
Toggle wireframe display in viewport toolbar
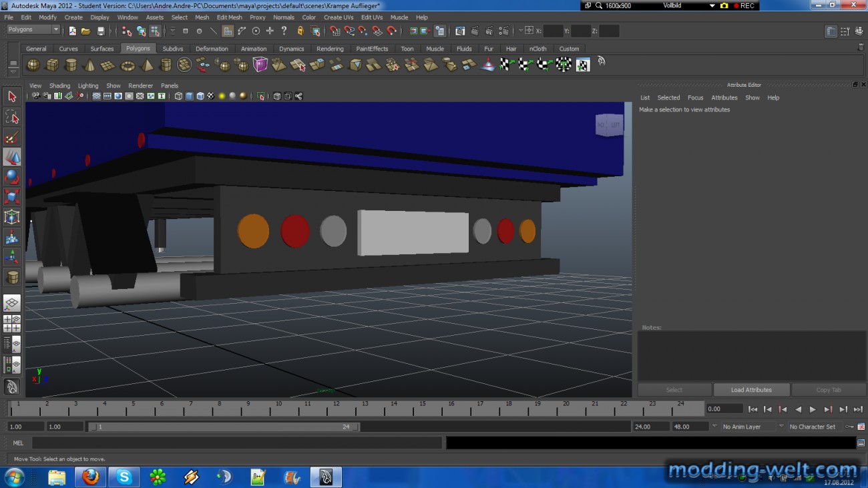coord(178,96)
